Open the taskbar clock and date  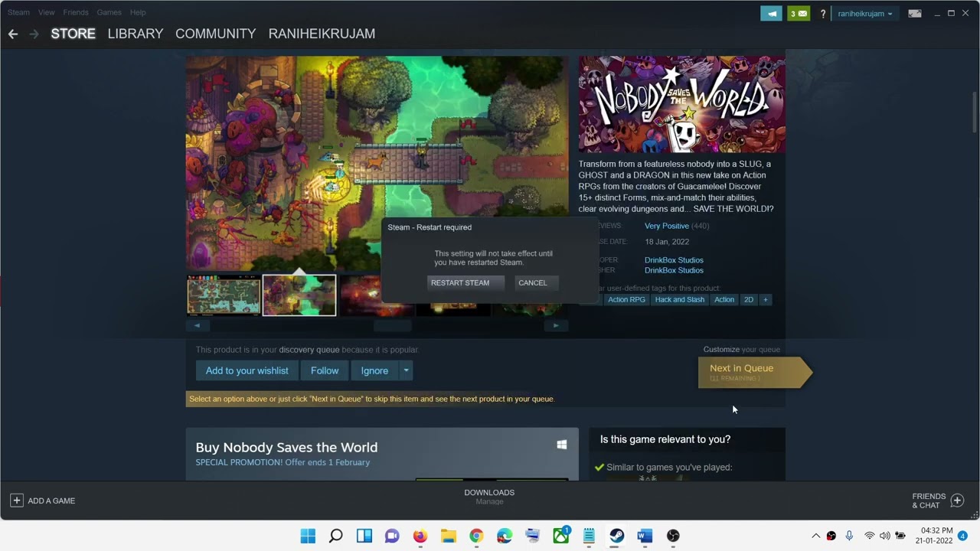click(934, 536)
